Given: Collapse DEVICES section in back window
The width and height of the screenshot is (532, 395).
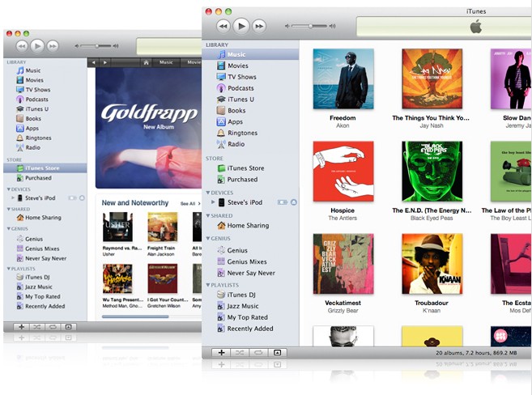Looking at the screenshot, I should click(x=8, y=189).
